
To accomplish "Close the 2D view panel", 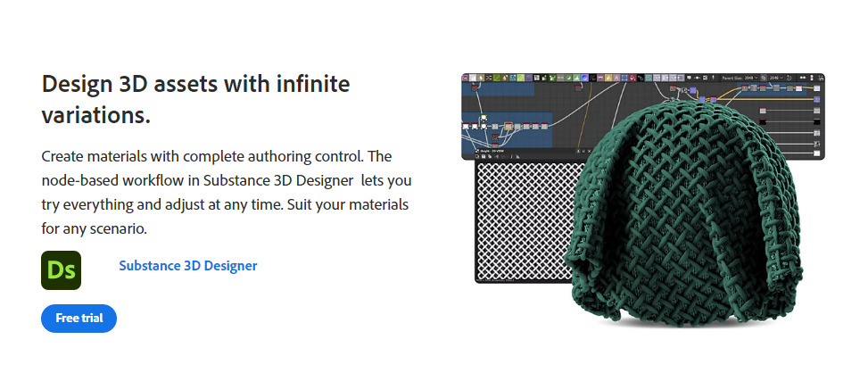I will [589, 151].
